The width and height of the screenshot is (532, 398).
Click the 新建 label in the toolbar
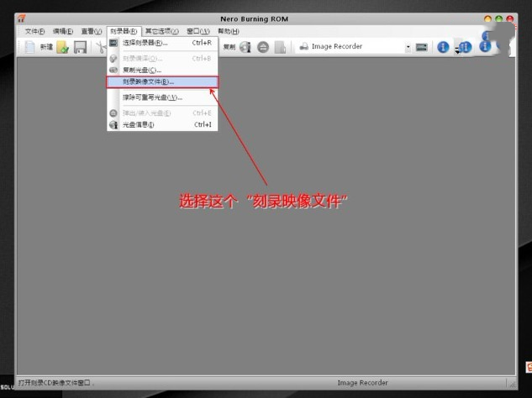[x=46, y=47]
